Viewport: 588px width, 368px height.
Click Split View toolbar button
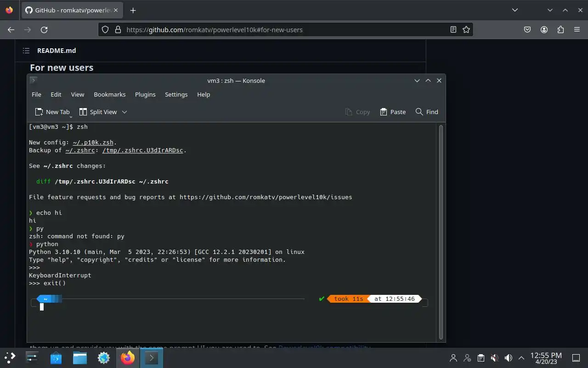(98, 112)
